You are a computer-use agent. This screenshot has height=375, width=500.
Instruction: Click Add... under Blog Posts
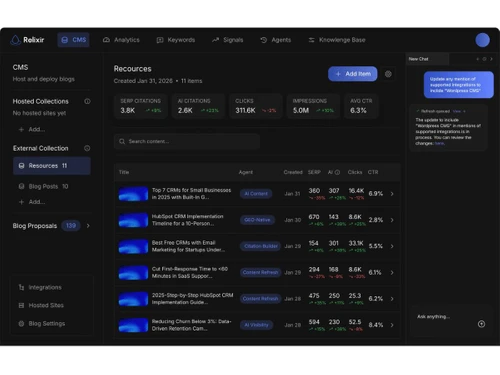pos(32,202)
